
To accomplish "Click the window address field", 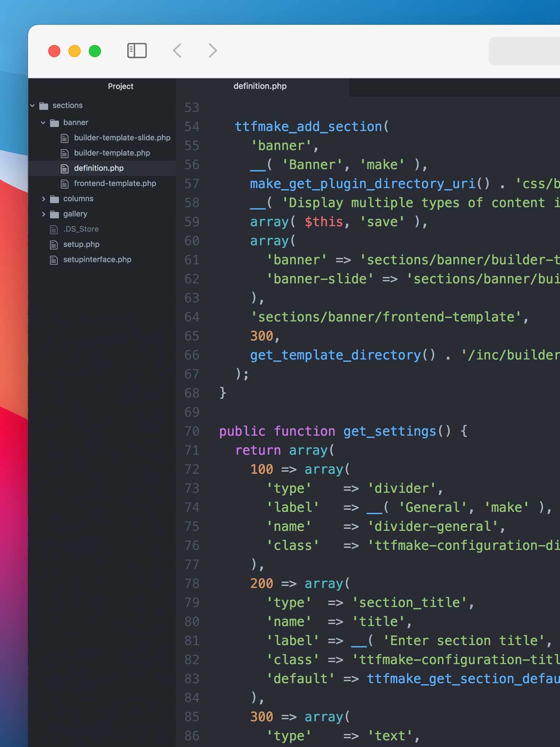I will [x=524, y=51].
